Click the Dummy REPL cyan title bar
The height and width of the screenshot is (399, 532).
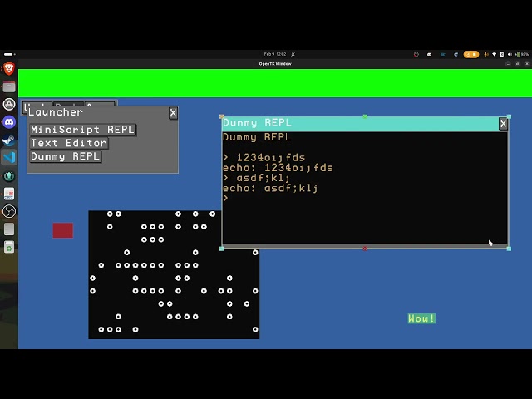click(360, 124)
